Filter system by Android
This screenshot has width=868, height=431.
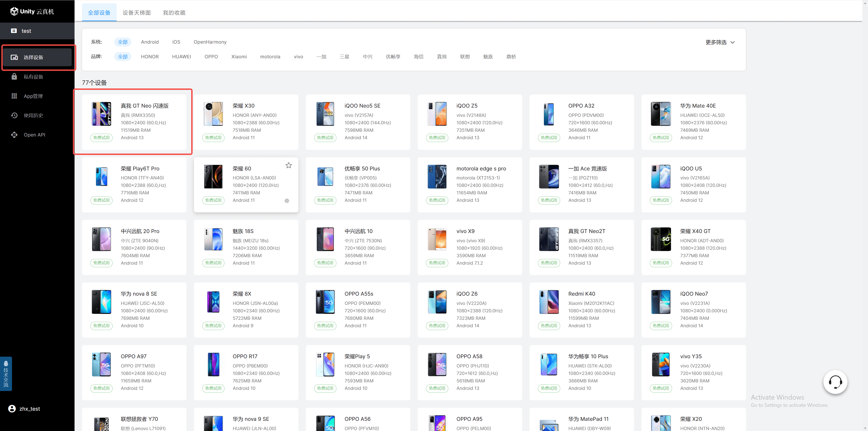pos(150,42)
